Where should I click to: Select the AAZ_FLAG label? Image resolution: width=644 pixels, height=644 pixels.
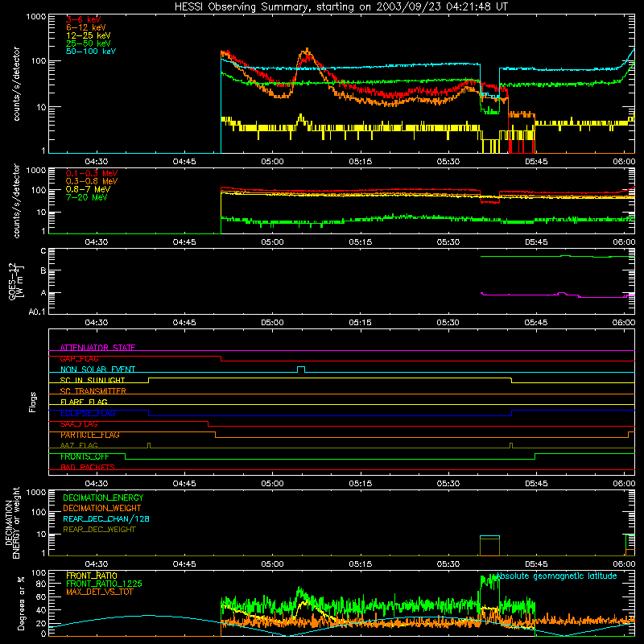(79, 445)
